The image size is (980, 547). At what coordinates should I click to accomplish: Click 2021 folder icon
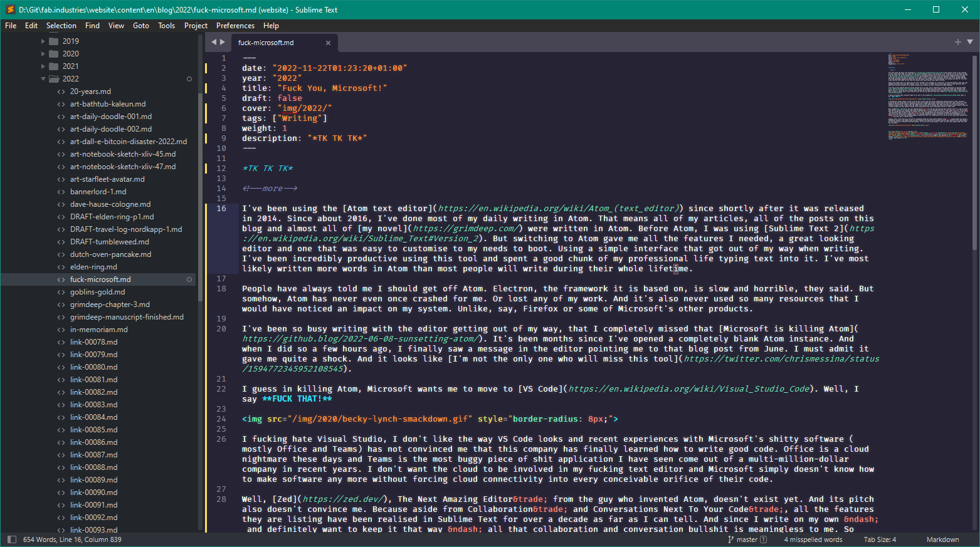point(54,66)
